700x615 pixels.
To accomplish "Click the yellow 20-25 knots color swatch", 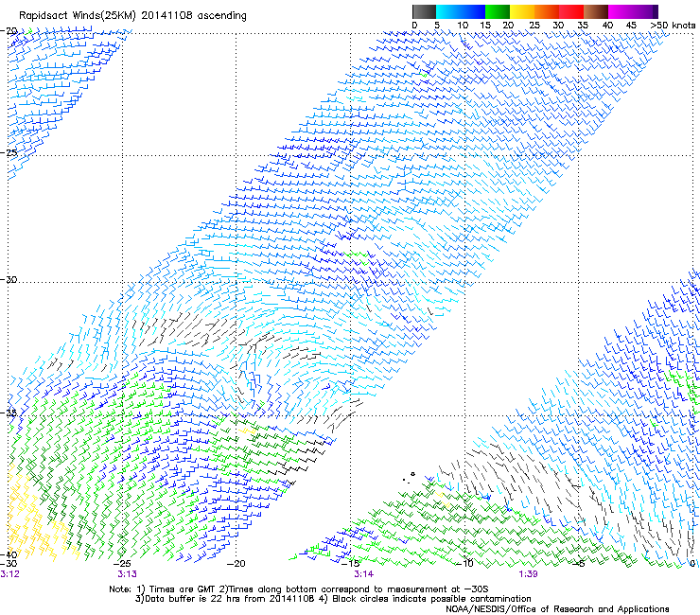I will (522, 11).
